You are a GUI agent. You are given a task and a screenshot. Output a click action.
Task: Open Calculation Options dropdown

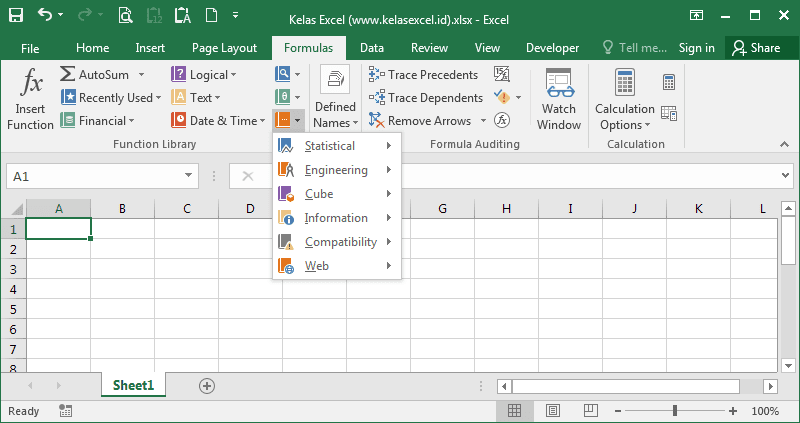point(624,99)
